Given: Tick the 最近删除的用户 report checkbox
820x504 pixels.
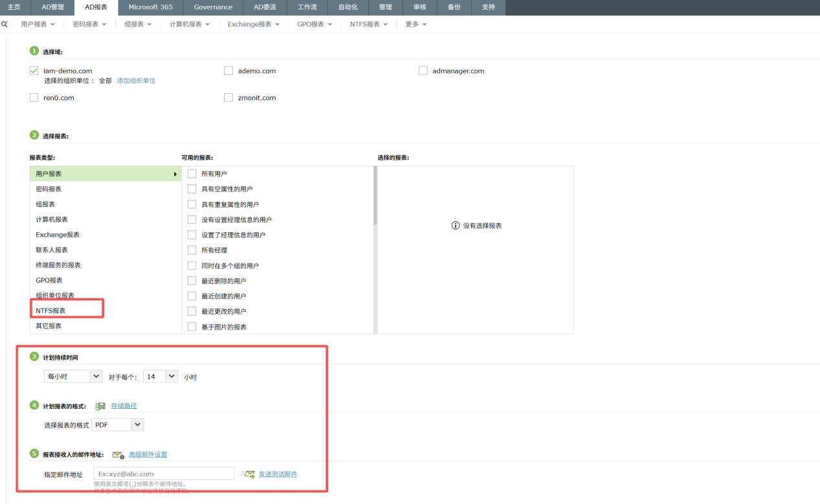Looking at the screenshot, I should [x=192, y=281].
